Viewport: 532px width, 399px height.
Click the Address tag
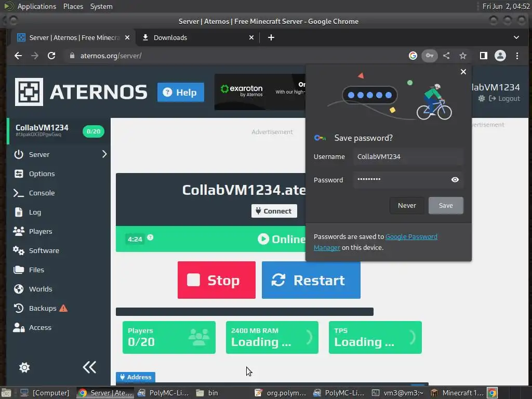(136, 377)
